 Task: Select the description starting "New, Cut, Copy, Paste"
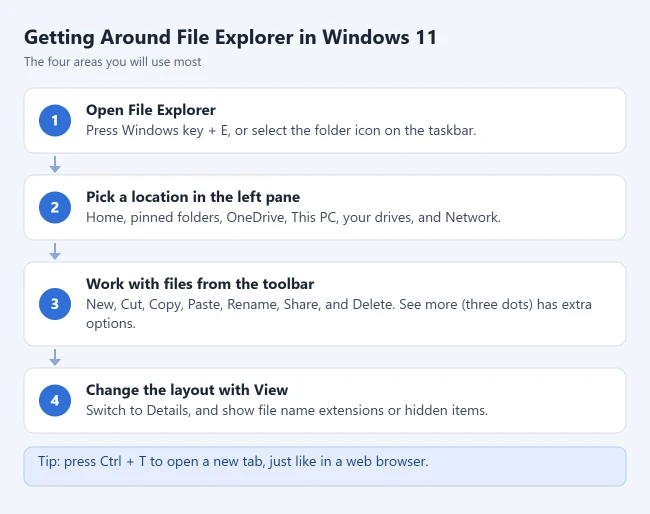(339, 314)
